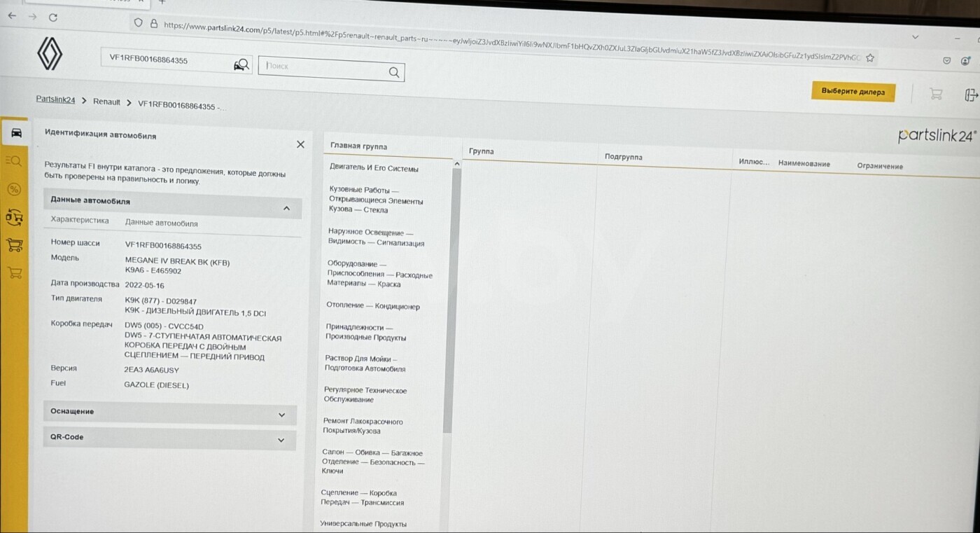
Task: Click the VIN lookup icon in the chassis field
Action: pos(241,64)
